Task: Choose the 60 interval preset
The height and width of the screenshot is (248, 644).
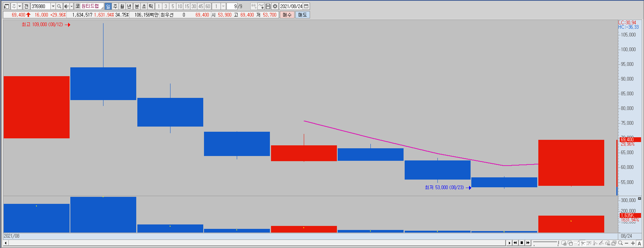Action: tap(208, 6)
